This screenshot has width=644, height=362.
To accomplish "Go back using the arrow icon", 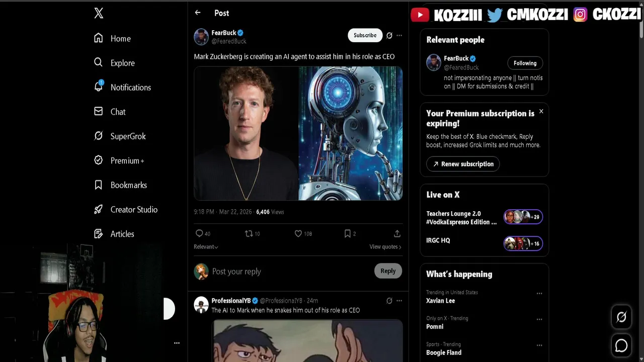I will [198, 13].
